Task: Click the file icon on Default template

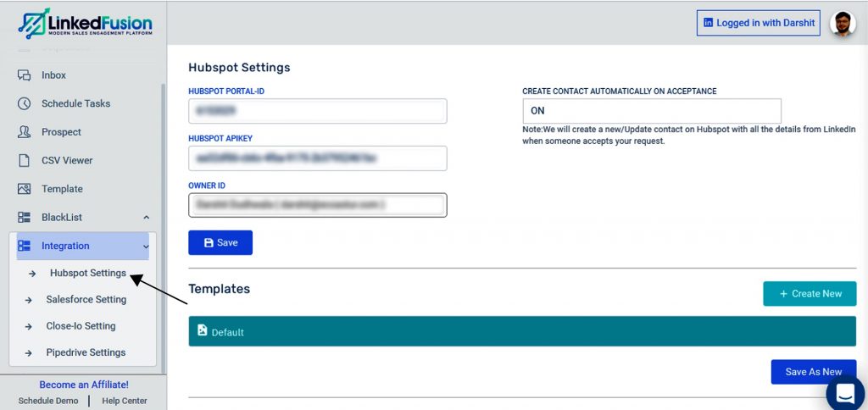Action: click(x=202, y=330)
